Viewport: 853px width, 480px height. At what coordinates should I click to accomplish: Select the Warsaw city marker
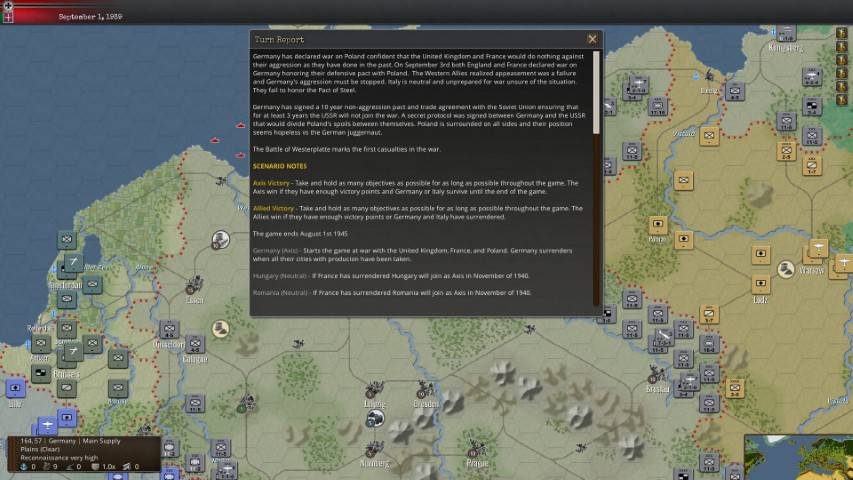coord(787,269)
